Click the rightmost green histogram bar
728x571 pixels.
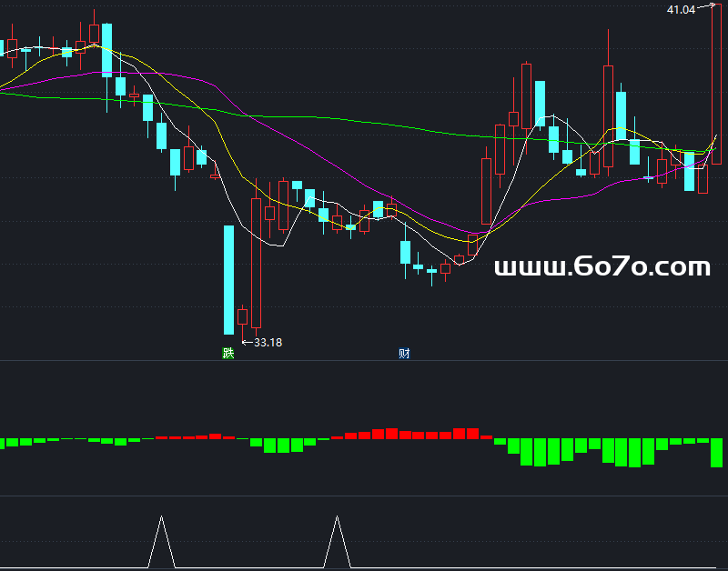click(716, 452)
